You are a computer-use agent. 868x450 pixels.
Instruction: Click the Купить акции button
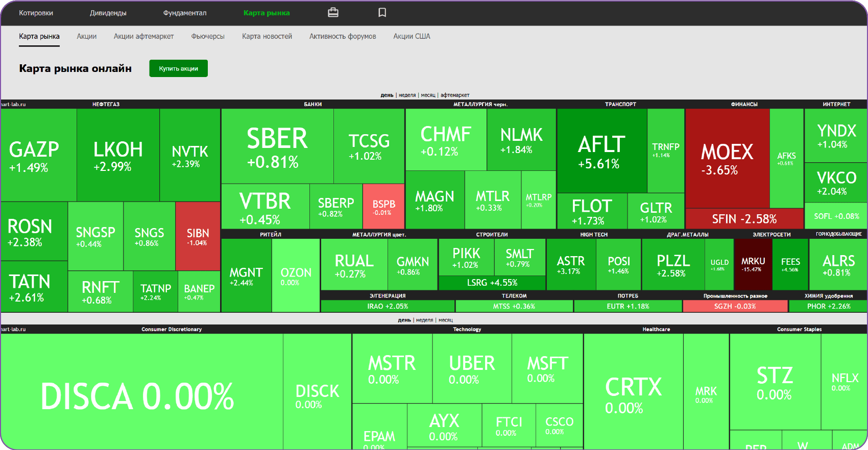coord(178,68)
